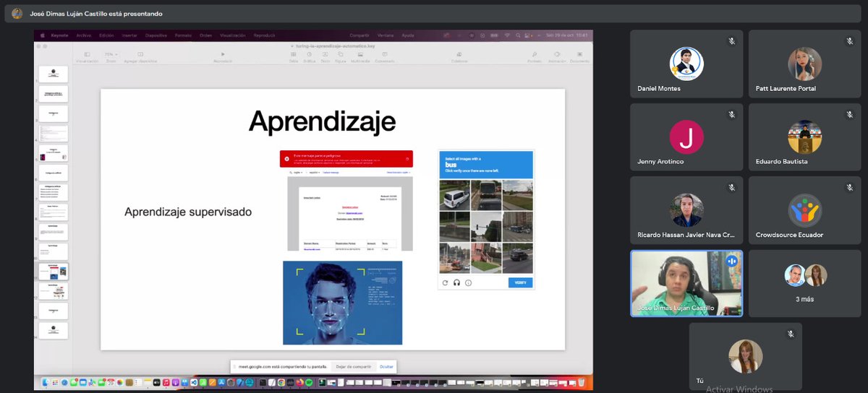Open the 75% Zoom dropdown in Keynote
868x393 pixels.
[110, 54]
